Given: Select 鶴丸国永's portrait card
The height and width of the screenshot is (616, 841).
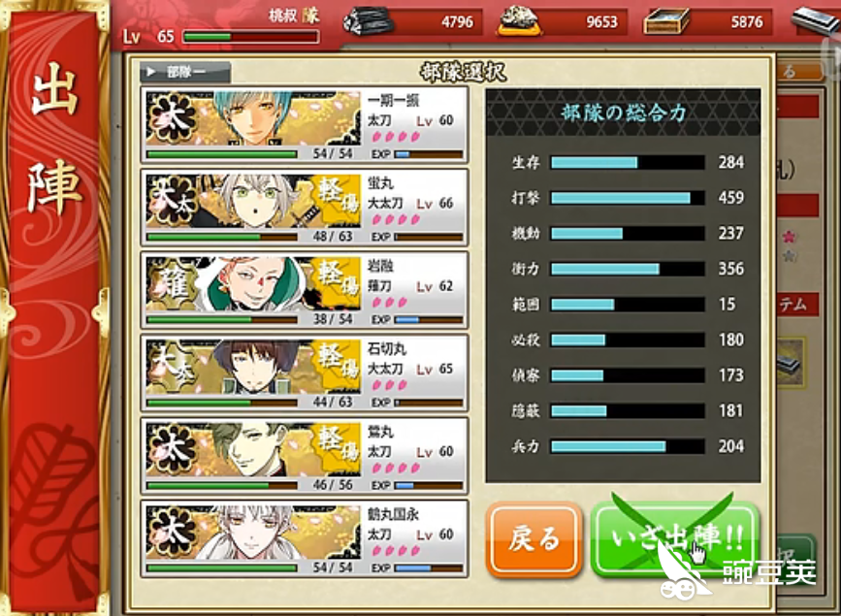Looking at the screenshot, I should point(305,538).
